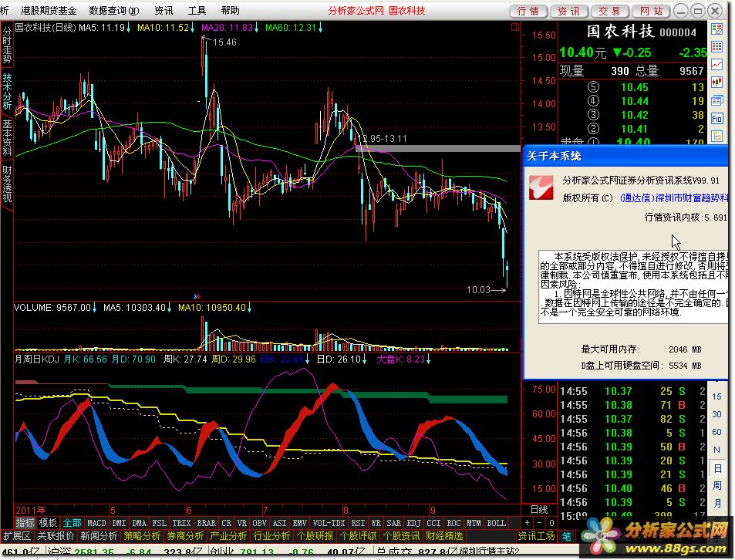Open the F10 company info icon

pyautogui.click(x=717, y=119)
